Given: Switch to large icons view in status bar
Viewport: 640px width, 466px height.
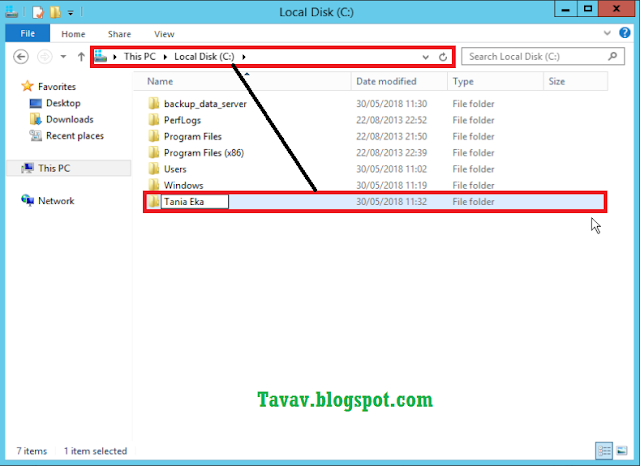Looking at the screenshot, I should click(x=622, y=451).
